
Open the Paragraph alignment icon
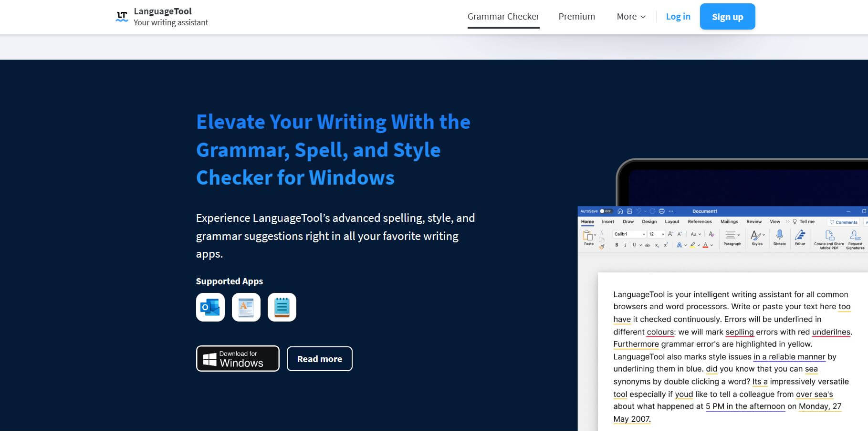(730, 235)
